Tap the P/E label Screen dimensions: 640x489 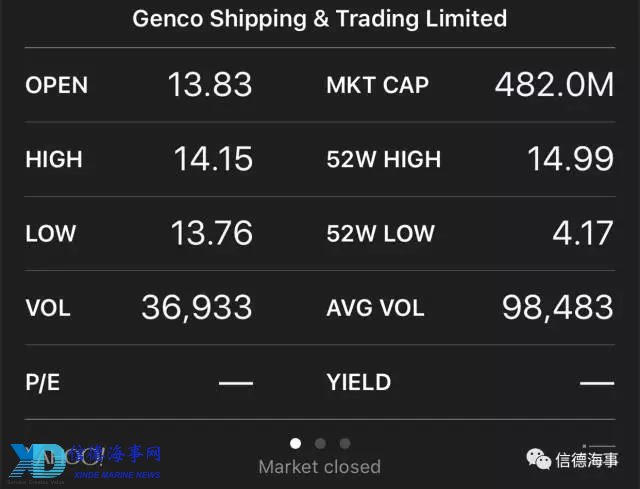pos(42,382)
